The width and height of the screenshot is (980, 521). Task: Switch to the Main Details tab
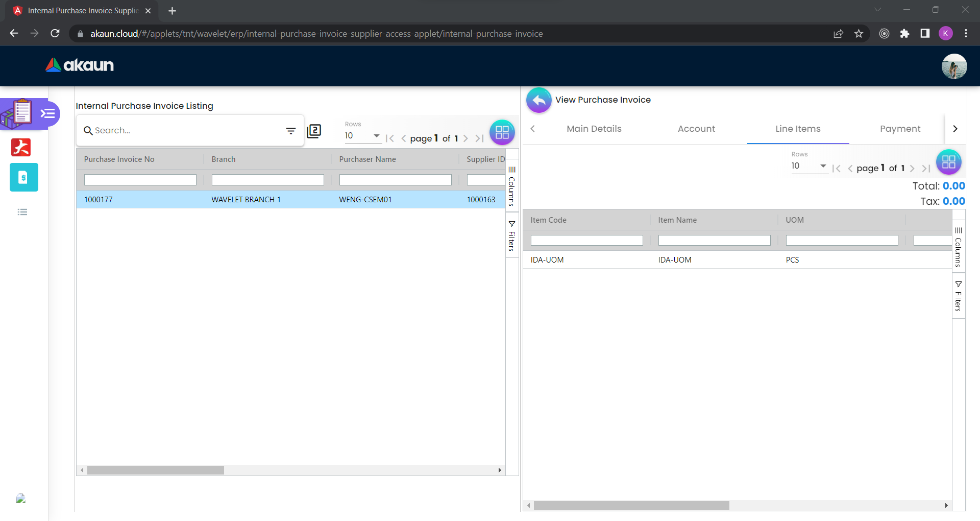click(594, 129)
